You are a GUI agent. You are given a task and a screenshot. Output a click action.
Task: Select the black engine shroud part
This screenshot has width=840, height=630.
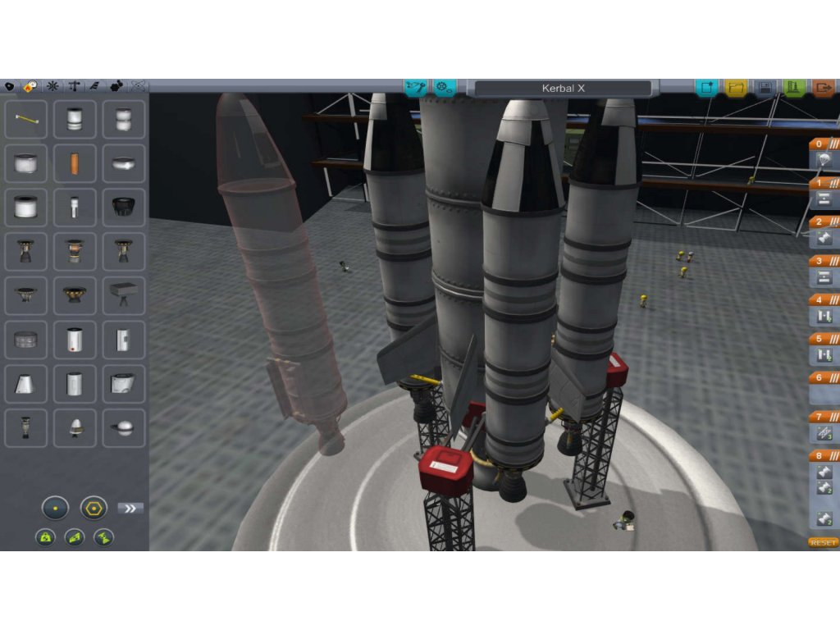click(123, 208)
